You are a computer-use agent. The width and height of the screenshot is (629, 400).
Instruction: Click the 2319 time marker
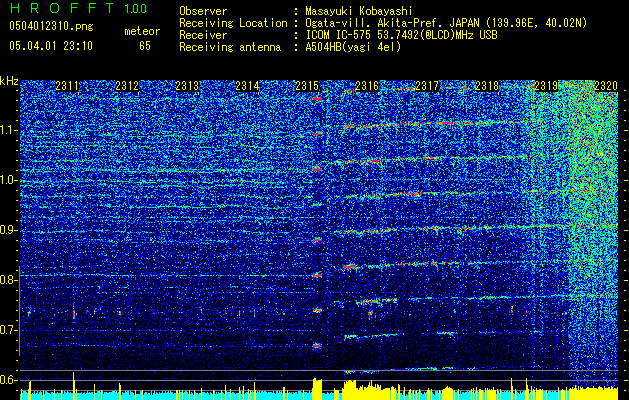pyautogui.click(x=546, y=86)
